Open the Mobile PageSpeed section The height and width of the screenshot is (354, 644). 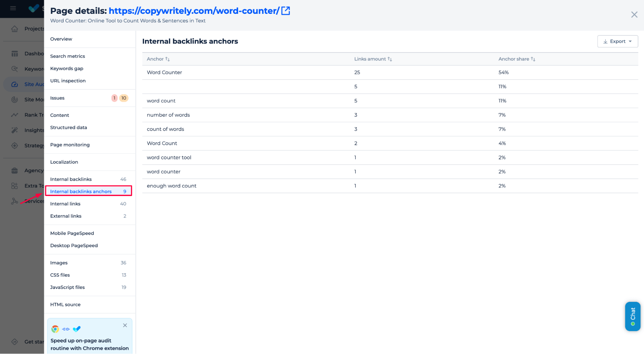coord(72,233)
